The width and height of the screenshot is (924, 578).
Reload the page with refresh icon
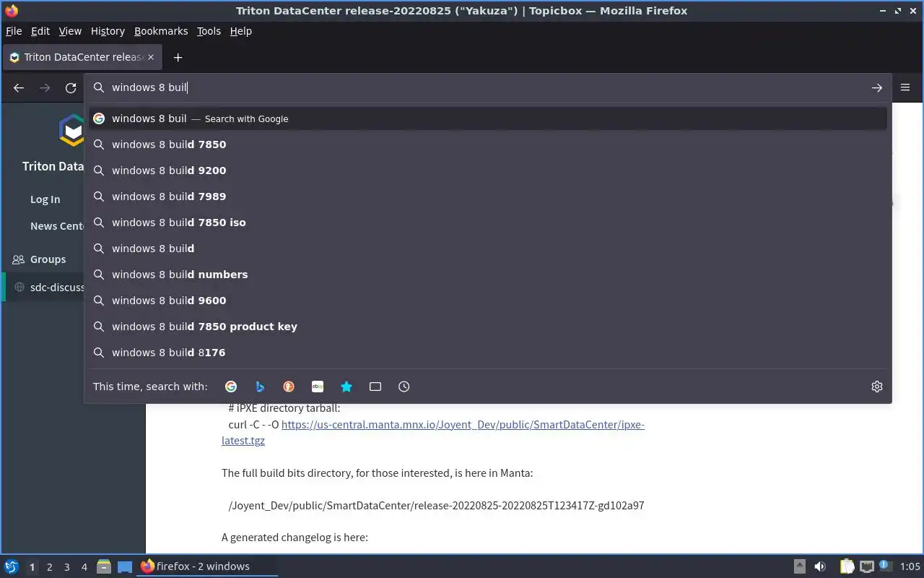71,87
